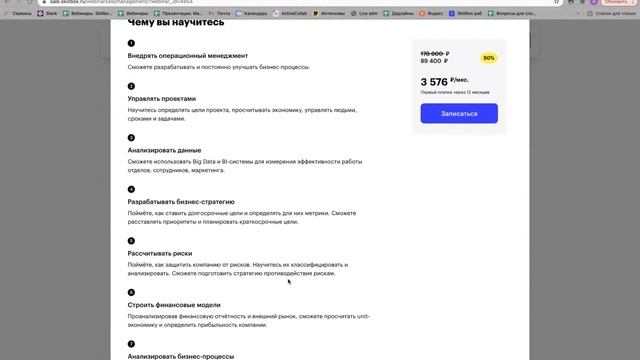Click the 3 576 ₽/мес price
Viewport: 640px width, 360px height.
click(x=444, y=82)
